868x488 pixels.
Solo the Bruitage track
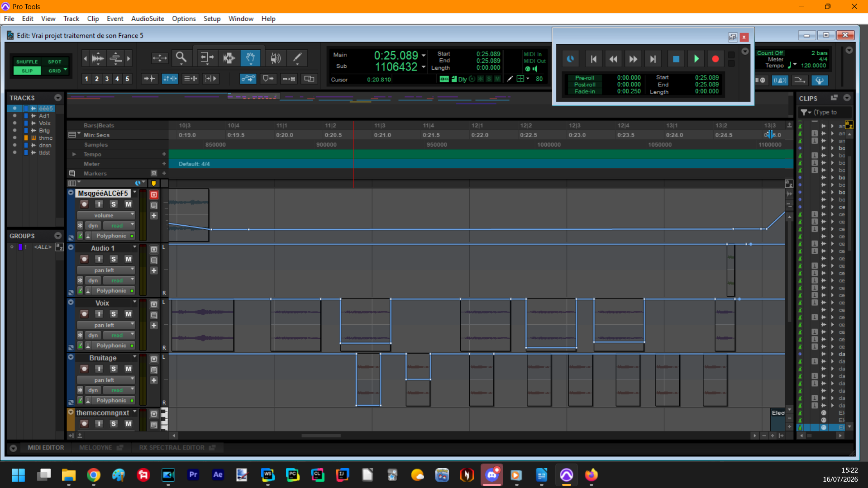[114, 369]
